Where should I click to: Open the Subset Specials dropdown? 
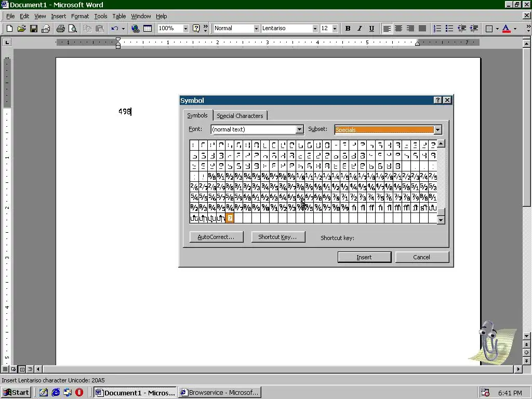pyautogui.click(x=437, y=129)
